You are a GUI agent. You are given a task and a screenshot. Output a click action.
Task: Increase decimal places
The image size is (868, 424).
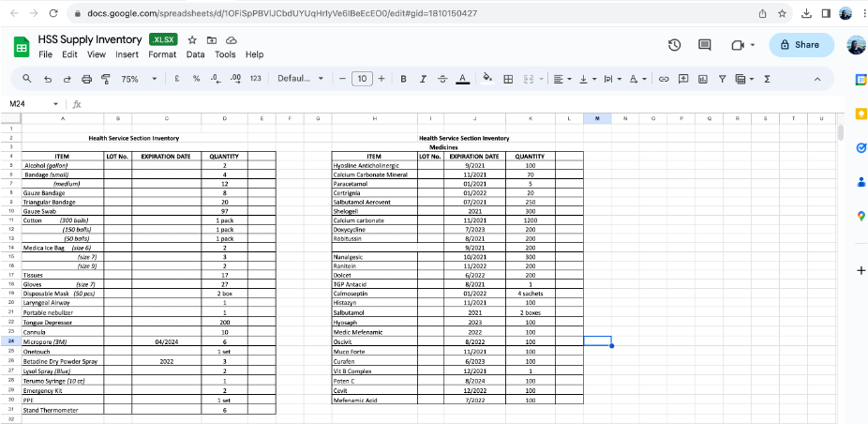[235, 79]
